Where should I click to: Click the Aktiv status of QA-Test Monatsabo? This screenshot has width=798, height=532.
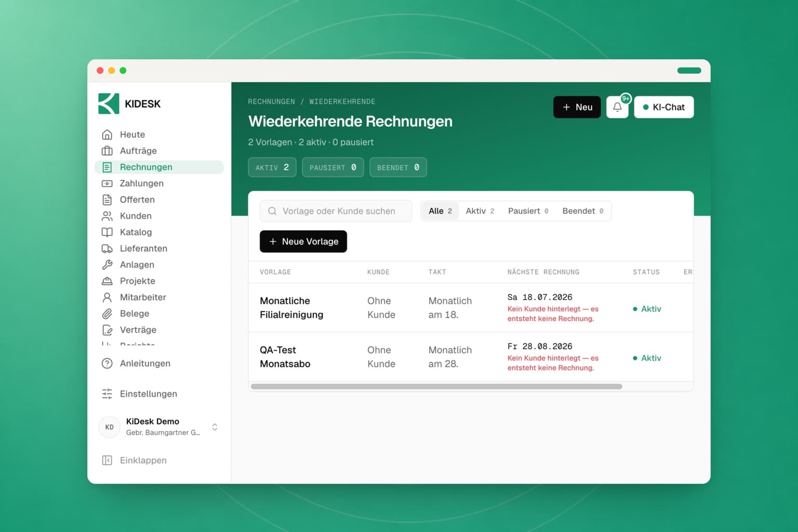coord(647,358)
